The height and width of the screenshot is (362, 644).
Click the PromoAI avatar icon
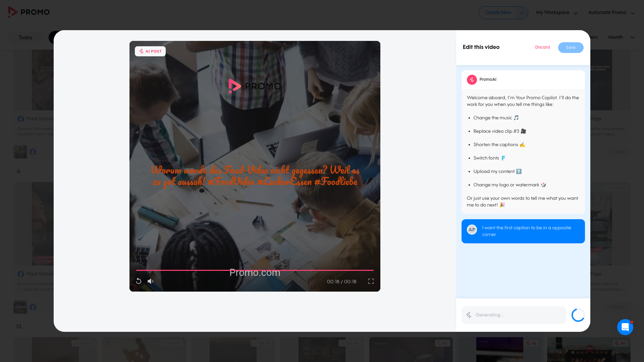472,80
